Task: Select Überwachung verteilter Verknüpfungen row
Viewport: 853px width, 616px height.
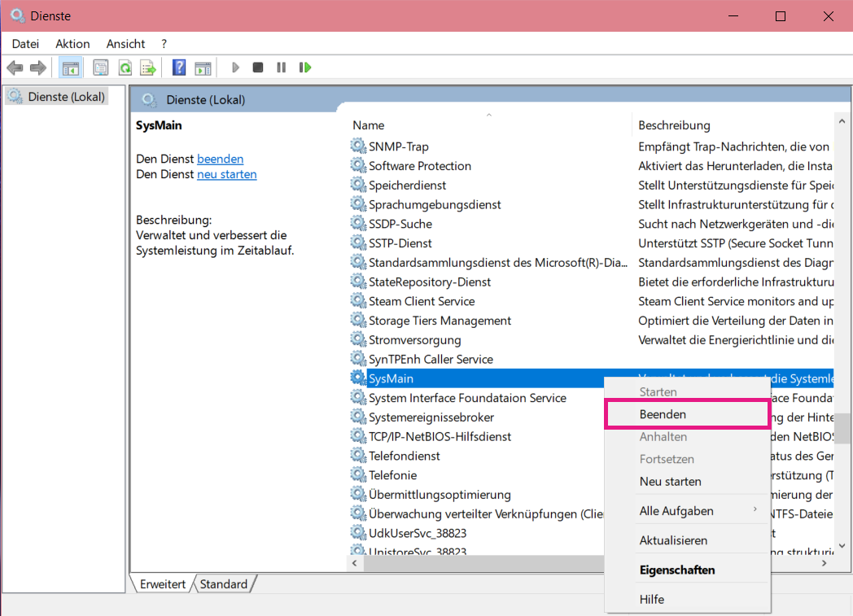Action: [476, 513]
